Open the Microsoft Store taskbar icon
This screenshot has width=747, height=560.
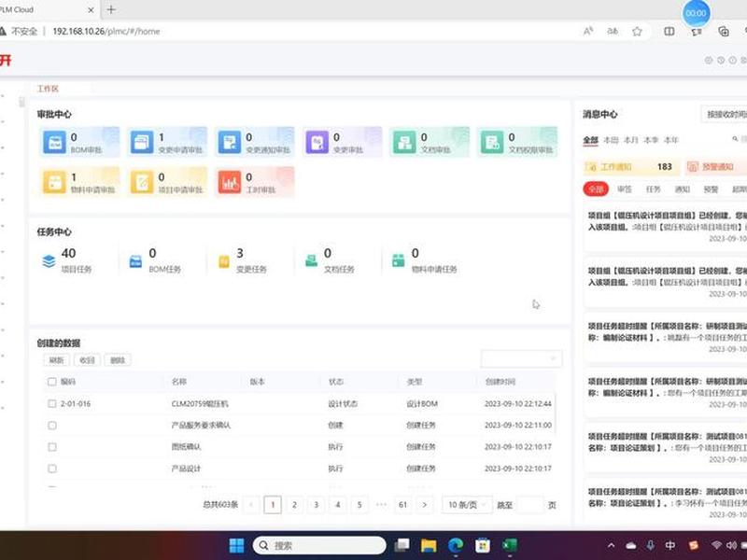coord(483,545)
